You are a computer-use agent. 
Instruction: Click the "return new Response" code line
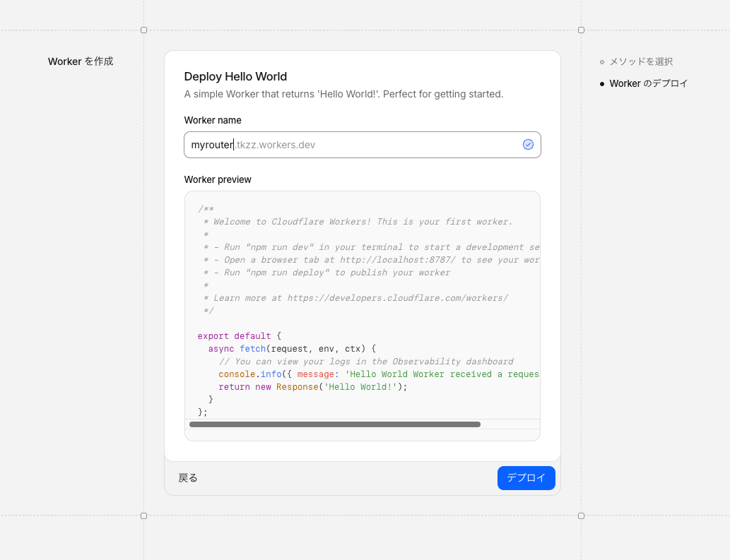313,387
